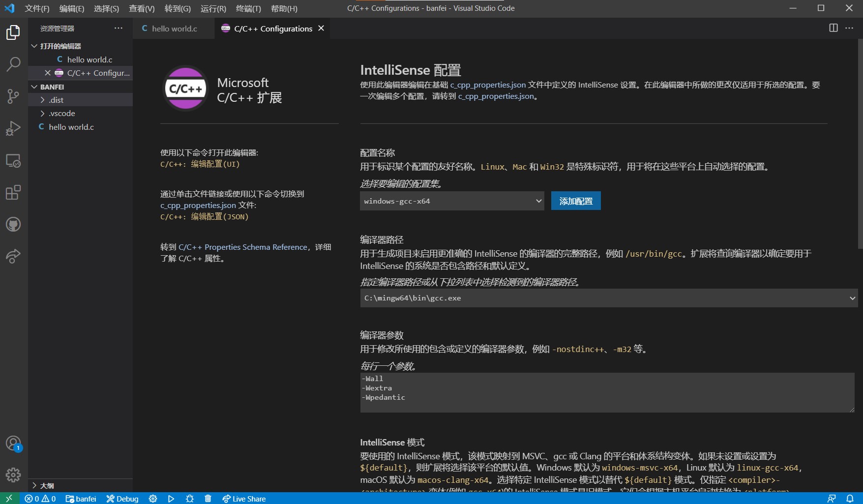Open the Manage gear menu

click(x=13, y=475)
